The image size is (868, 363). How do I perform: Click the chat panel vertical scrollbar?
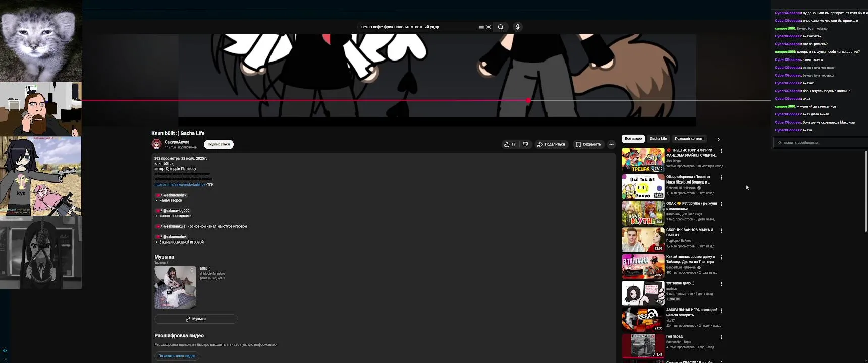click(866, 192)
